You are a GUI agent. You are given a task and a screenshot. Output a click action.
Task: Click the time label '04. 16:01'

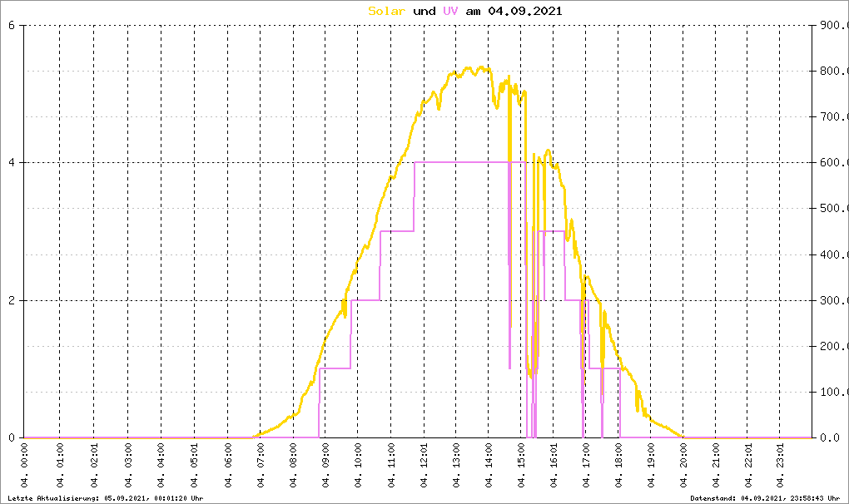pyautogui.click(x=554, y=466)
